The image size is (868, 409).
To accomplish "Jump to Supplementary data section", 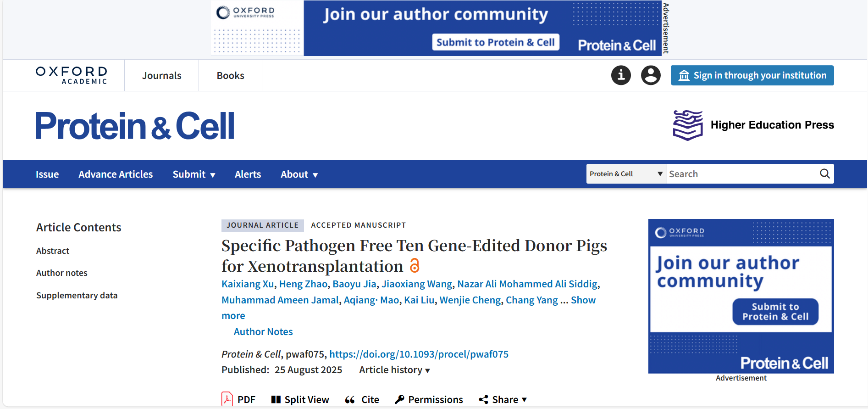I will pyautogui.click(x=77, y=295).
